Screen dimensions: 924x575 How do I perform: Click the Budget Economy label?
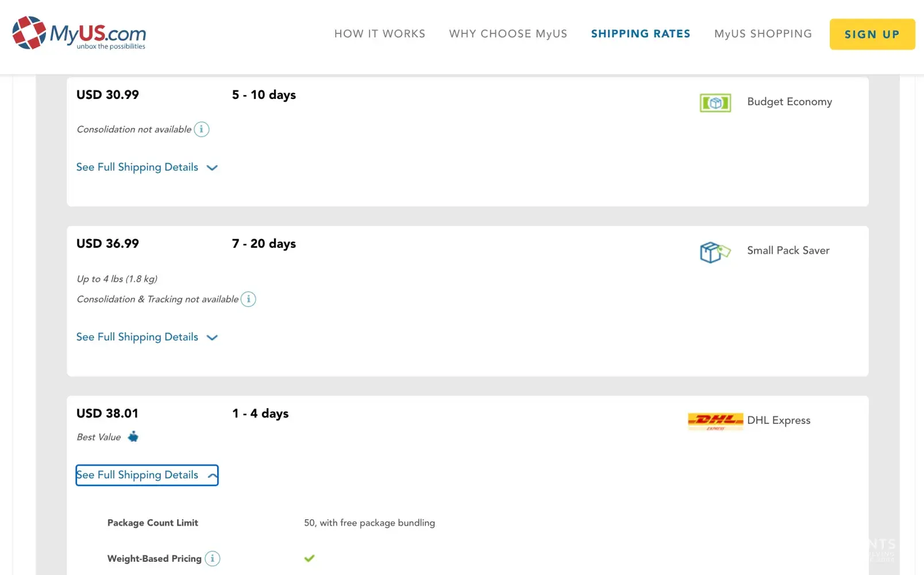(x=790, y=102)
